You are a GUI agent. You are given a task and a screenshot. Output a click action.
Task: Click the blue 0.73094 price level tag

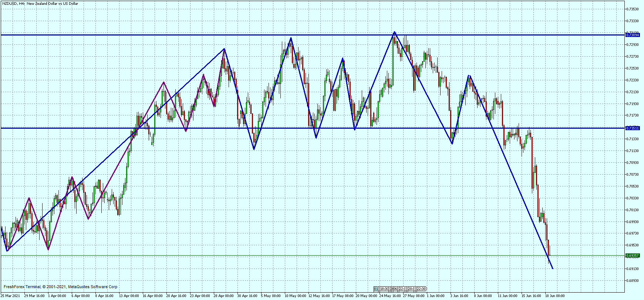(x=632, y=35)
